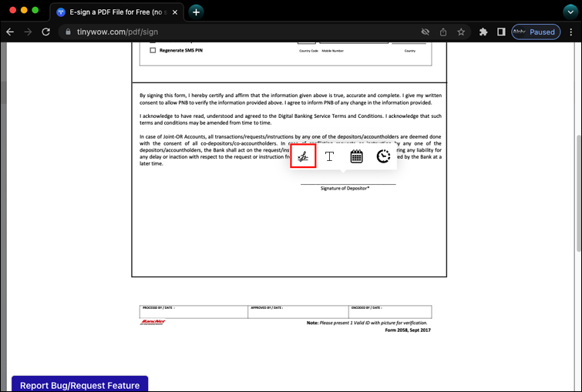The image size is (582, 392).
Task: Click the BancNet logo
Action: click(x=153, y=322)
